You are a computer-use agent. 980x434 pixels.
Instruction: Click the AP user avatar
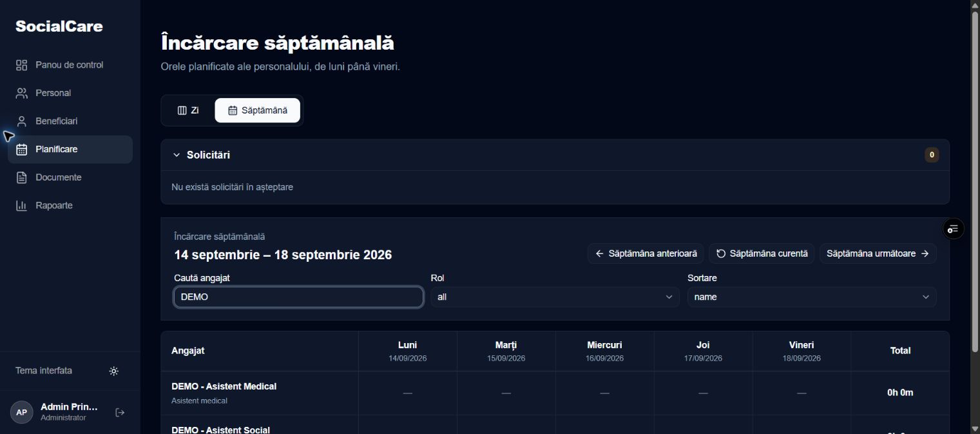(21, 412)
